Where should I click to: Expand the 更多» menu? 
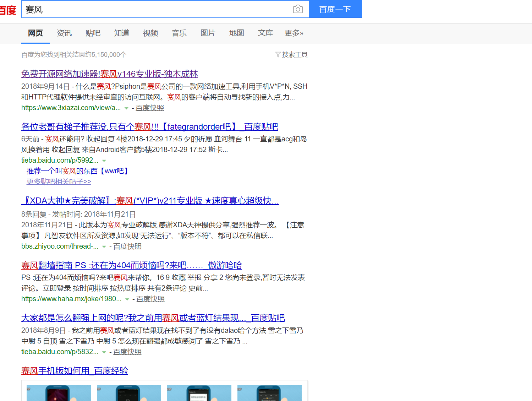click(294, 33)
